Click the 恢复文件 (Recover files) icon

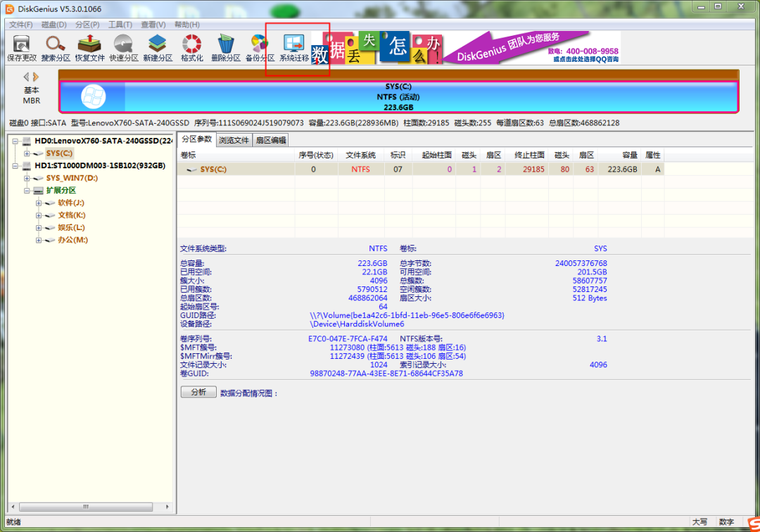90,46
